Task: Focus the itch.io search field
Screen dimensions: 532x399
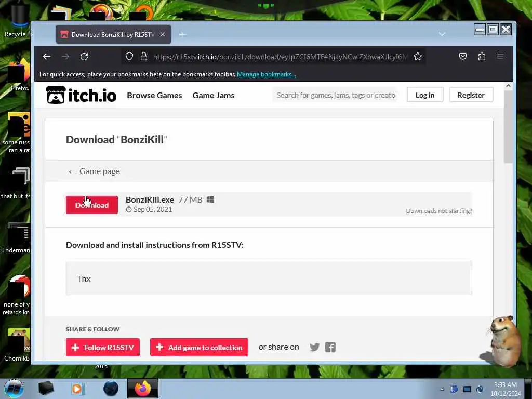Action: tap(336, 96)
